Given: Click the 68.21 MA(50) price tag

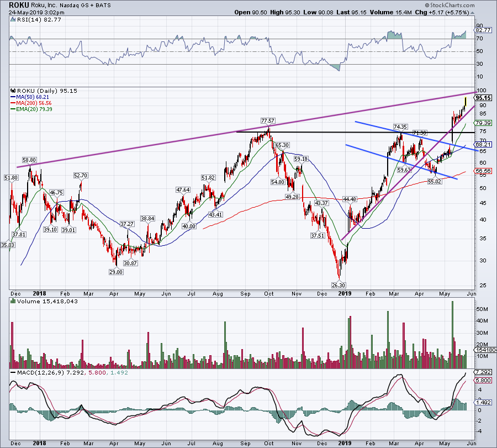Looking at the screenshot, I should [483, 144].
